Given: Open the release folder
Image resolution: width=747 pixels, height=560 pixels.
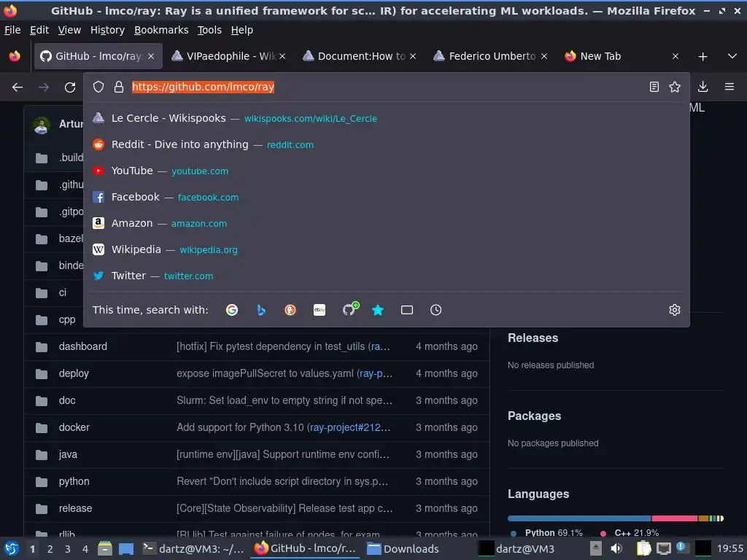Looking at the screenshot, I should click(75, 508).
